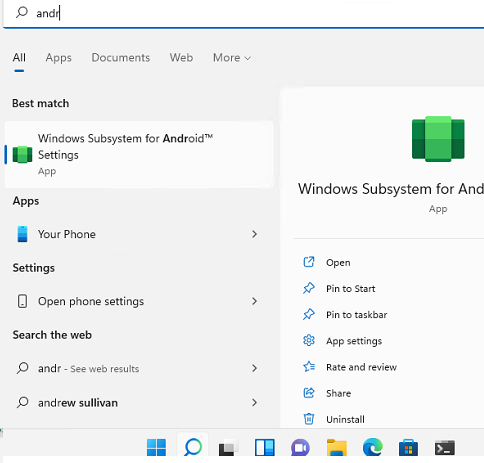Click the search magnifier icon in search box
The height and width of the screenshot is (463, 484).
click(x=22, y=13)
